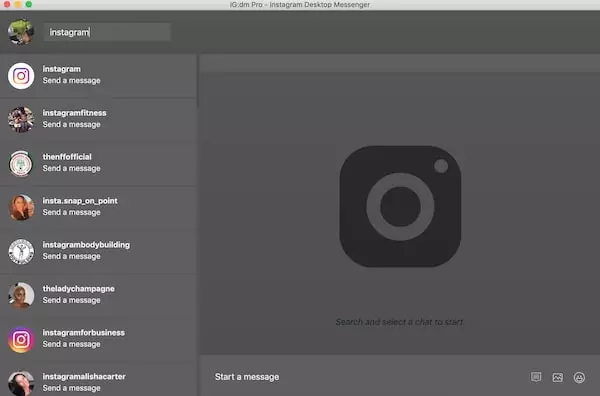The image size is (600, 396).
Task: Select the instagramforbusiness logo avatar
Action: pos(21,339)
